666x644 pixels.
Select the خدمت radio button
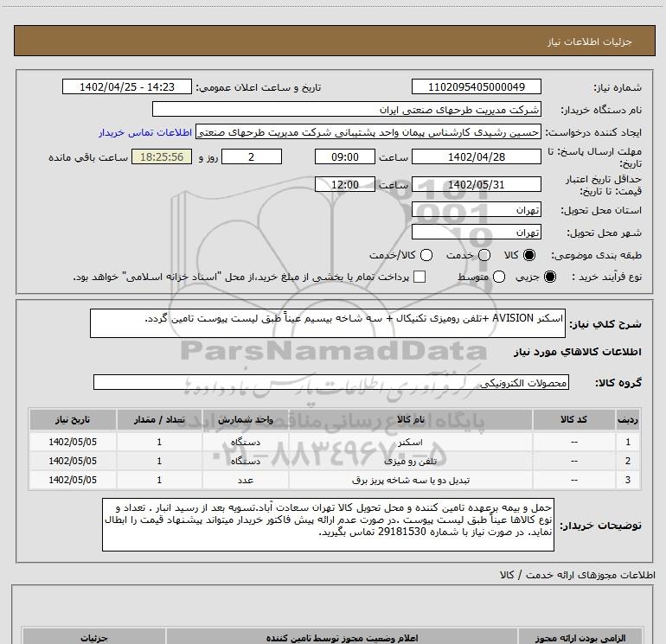(x=484, y=255)
